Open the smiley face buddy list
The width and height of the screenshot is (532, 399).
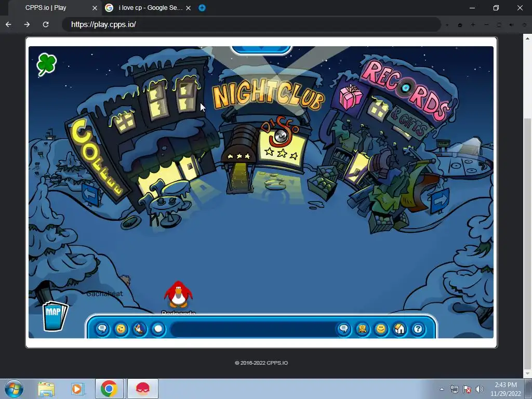pos(381,329)
